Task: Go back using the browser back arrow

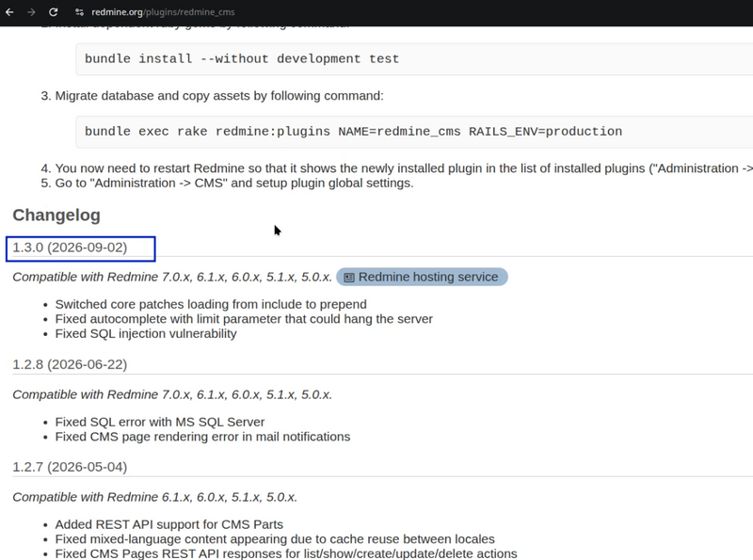Action: (x=9, y=12)
